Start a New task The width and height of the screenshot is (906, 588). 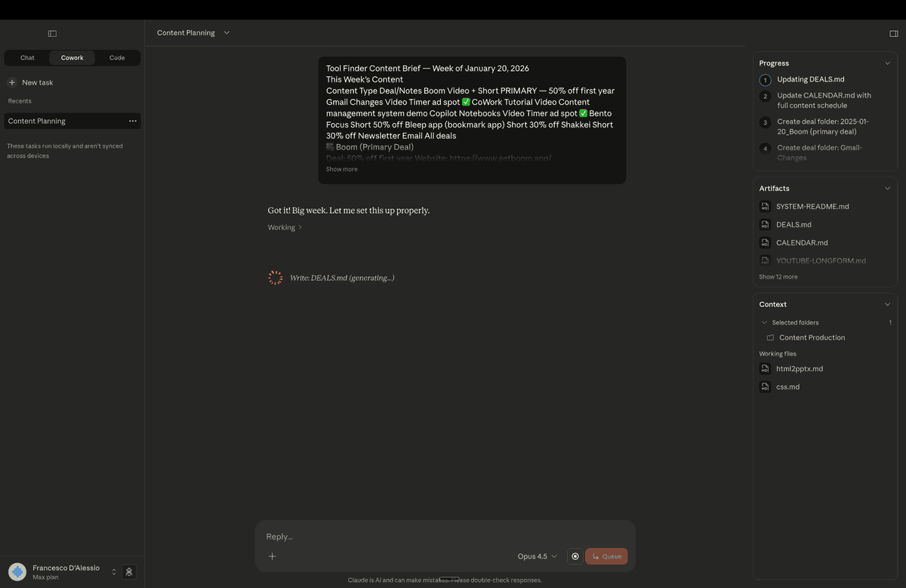(x=37, y=82)
